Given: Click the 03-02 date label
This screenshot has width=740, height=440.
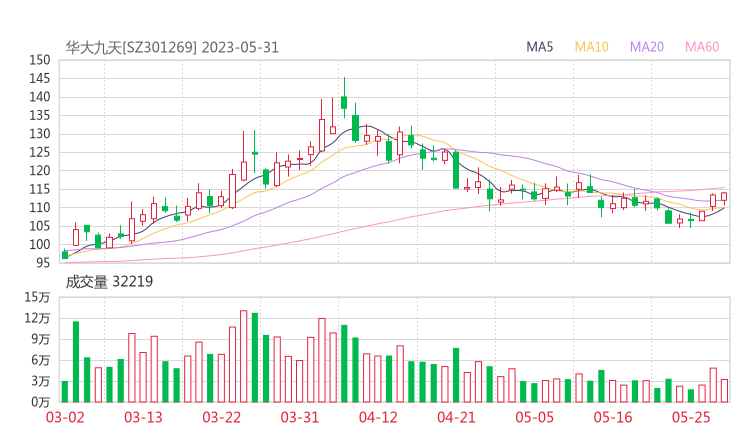Looking at the screenshot, I should 65,417.
